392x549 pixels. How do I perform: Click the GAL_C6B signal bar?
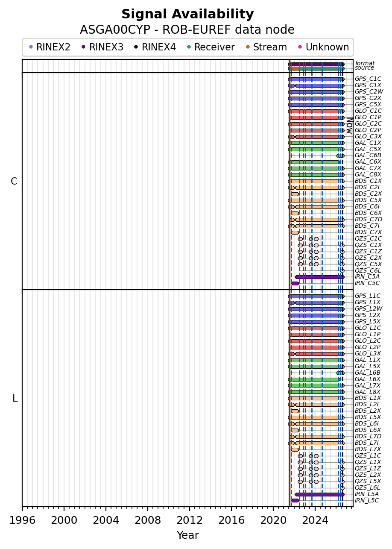tap(340, 156)
